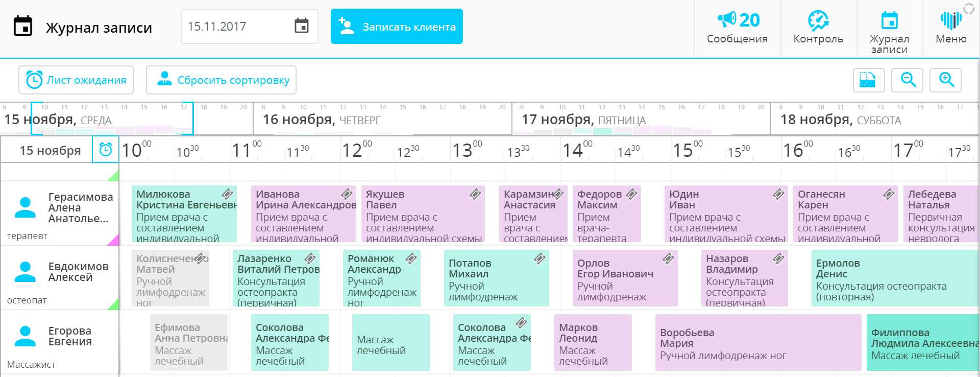Switch to 16 ноября, ЧЕТВЕРГ
Screen dimensions: 980x377
pyautogui.click(x=383, y=119)
